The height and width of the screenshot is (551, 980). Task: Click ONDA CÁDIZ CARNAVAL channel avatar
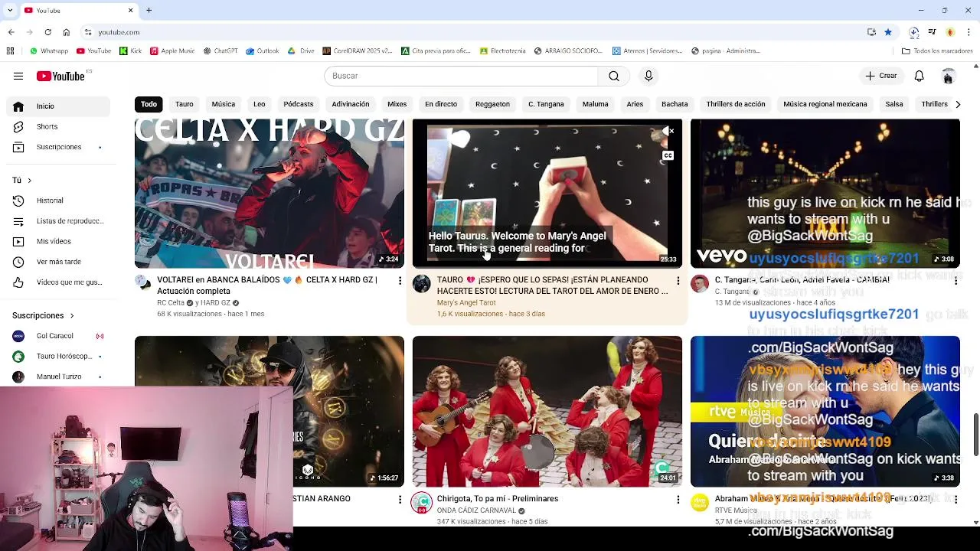click(422, 503)
